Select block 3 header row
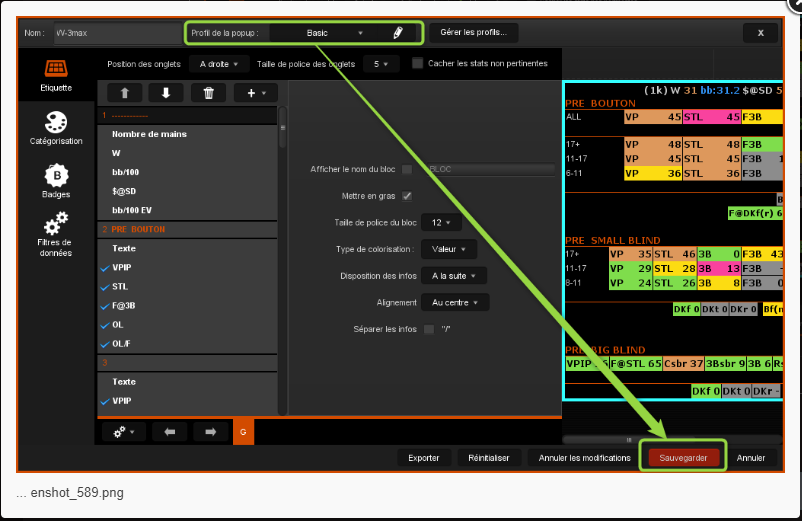The image size is (802, 521). click(187, 363)
